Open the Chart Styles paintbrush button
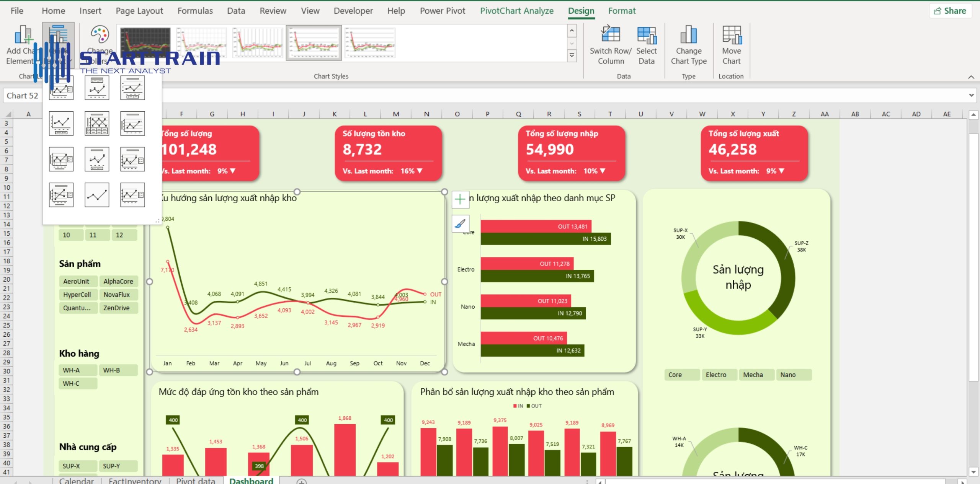The height and width of the screenshot is (484, 980). (460, 223)
